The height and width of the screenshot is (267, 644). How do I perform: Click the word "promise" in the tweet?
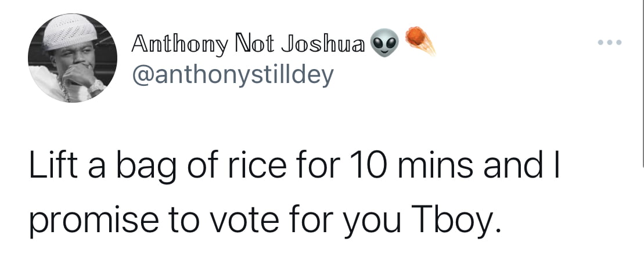coord(94,223)
